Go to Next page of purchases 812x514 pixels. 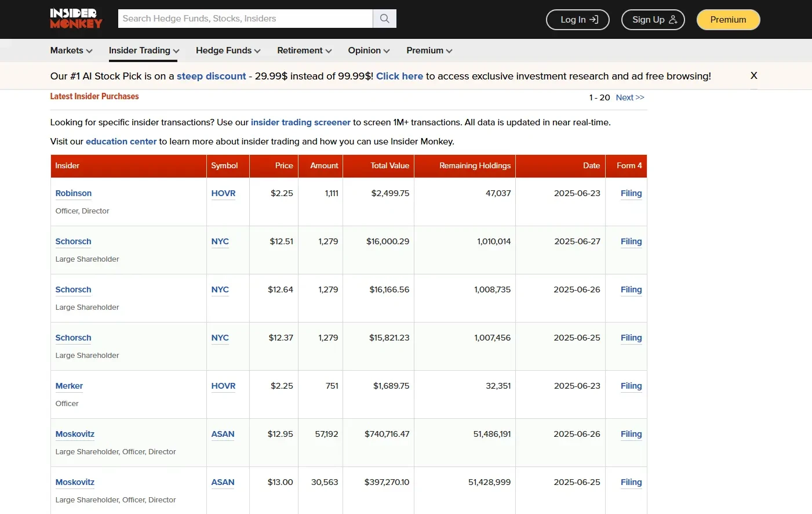pyautogui.click(x=630, y=97)
